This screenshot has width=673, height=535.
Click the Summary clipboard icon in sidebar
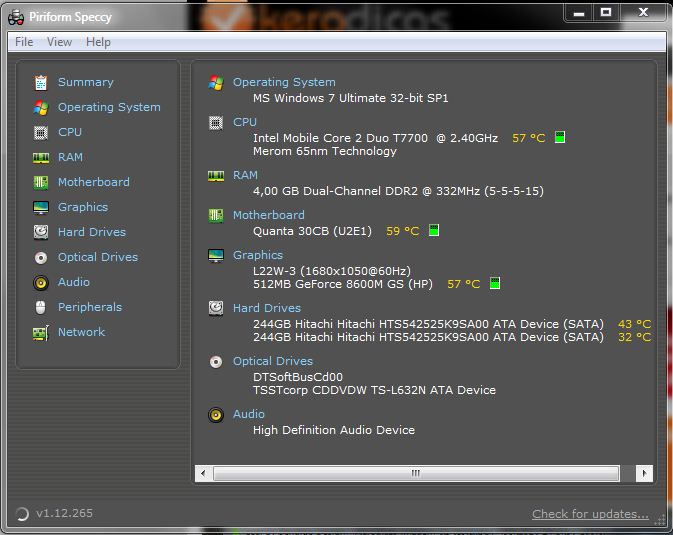pyautogui.click(x=41, y=82)
